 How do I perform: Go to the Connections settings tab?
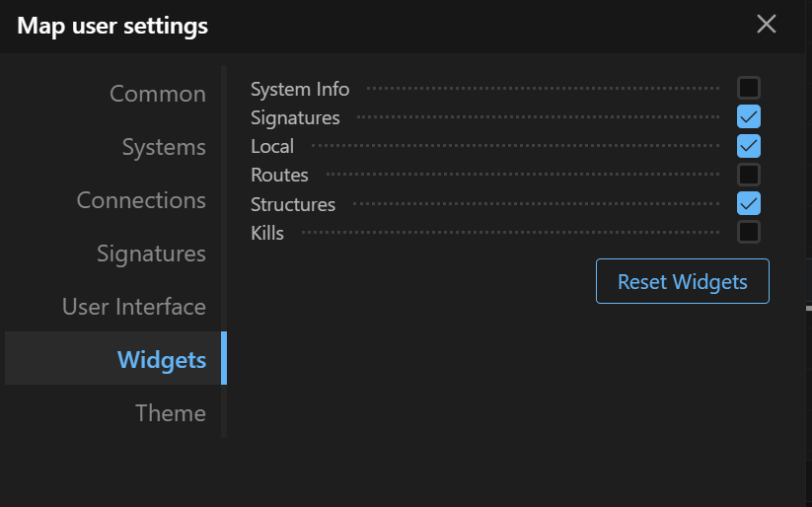coord(141,200)
